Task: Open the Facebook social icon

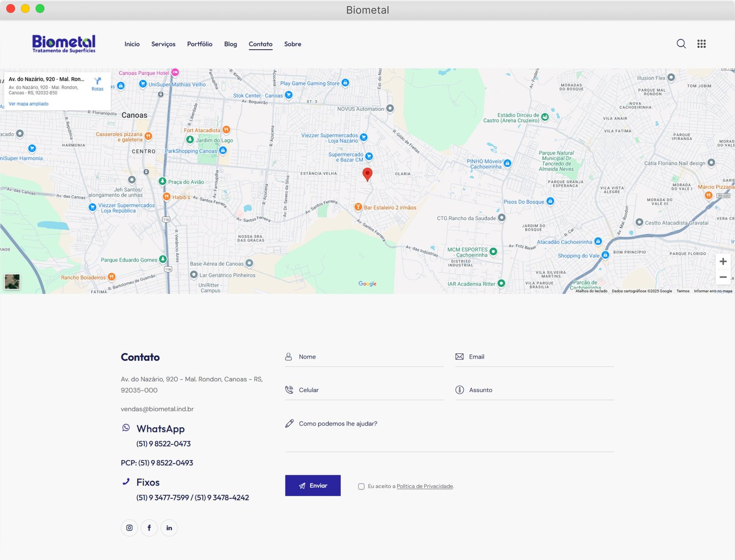Action: click(x=149, y=528)
